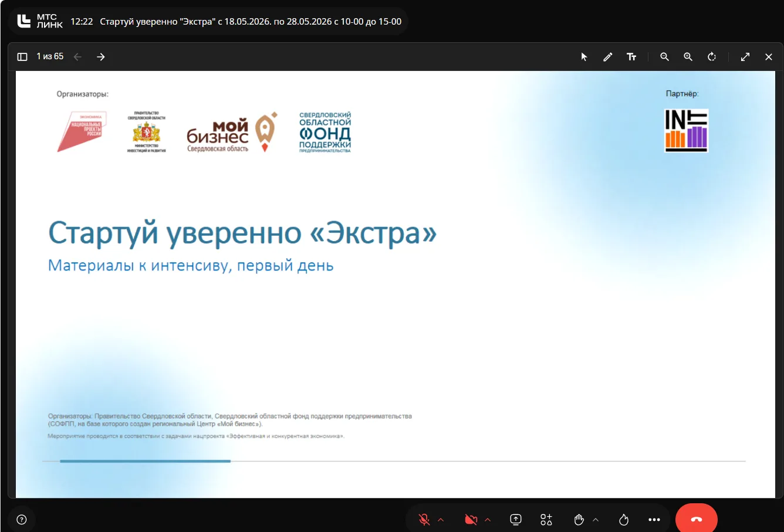784x532 pixels.
Task: Click the INT partner logo
Action: 686,130
